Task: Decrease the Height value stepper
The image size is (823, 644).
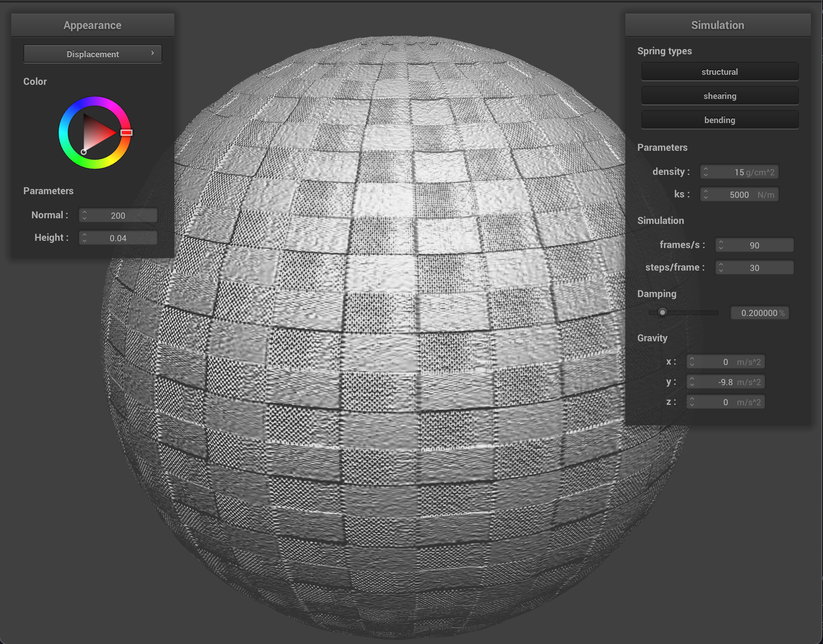Action: 84,240
